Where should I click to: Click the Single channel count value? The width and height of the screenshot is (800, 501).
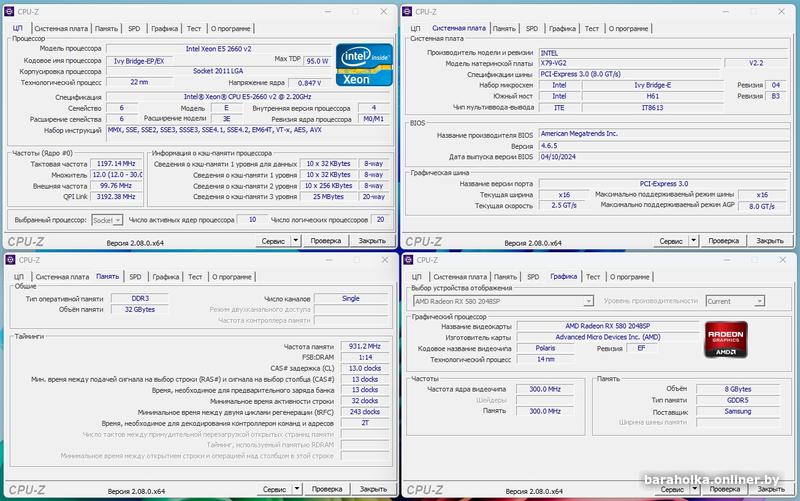[351, 298]
